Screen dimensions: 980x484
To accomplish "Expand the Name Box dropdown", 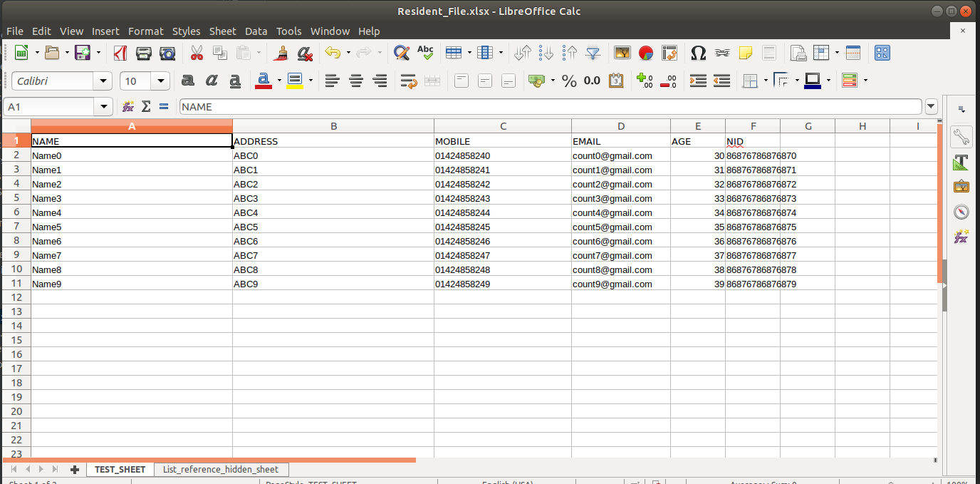I will (x=105, y=107).
